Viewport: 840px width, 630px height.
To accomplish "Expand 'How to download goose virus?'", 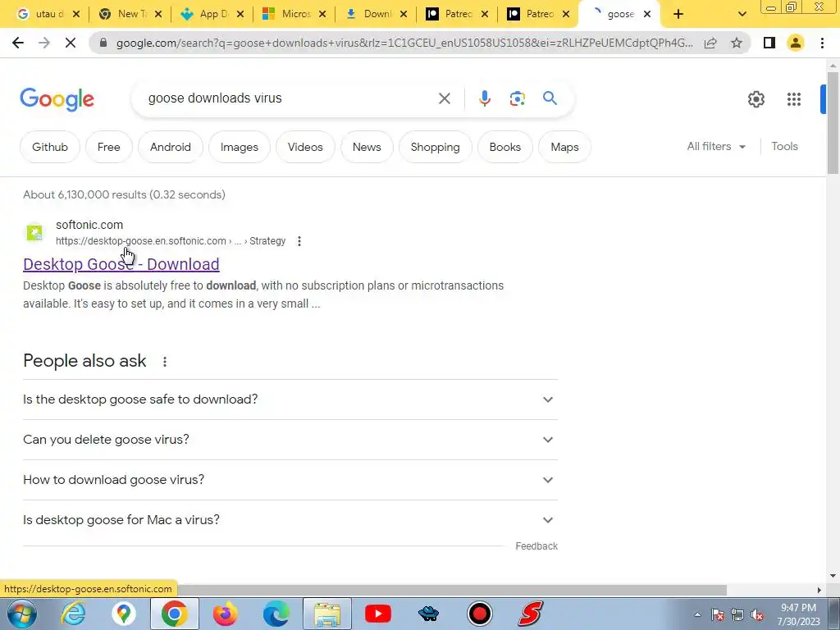I will pyautogui.click(x=290, y=480).
